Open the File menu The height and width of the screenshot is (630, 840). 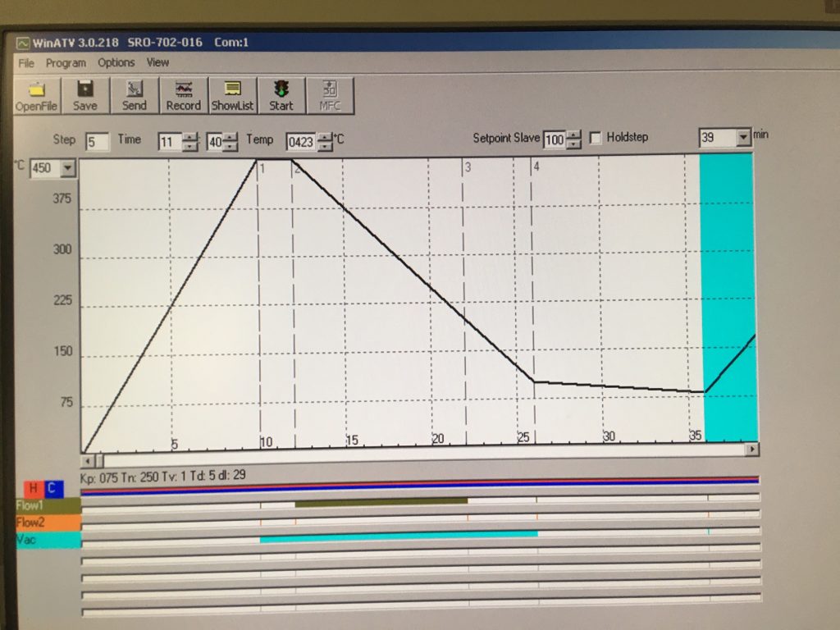[26, 62]
